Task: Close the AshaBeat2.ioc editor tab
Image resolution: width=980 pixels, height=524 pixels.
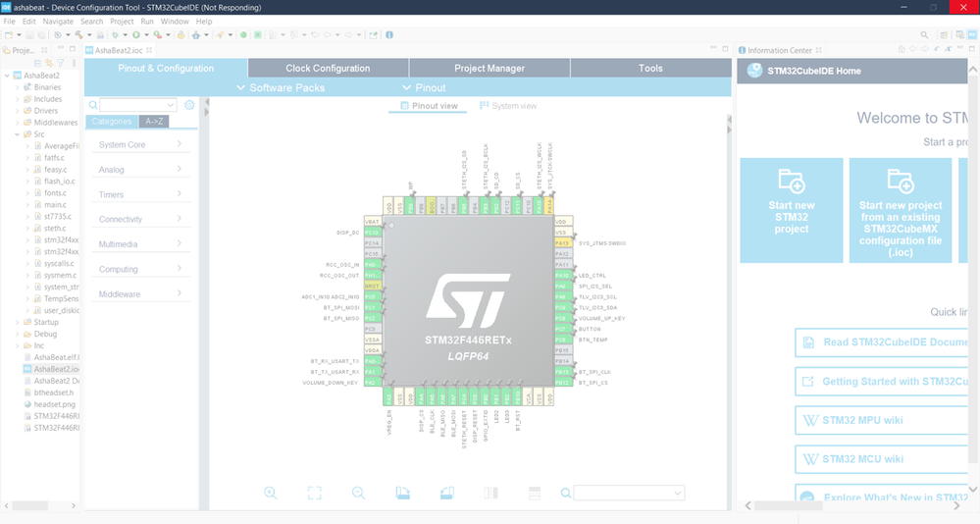Action: coord(149,50)
